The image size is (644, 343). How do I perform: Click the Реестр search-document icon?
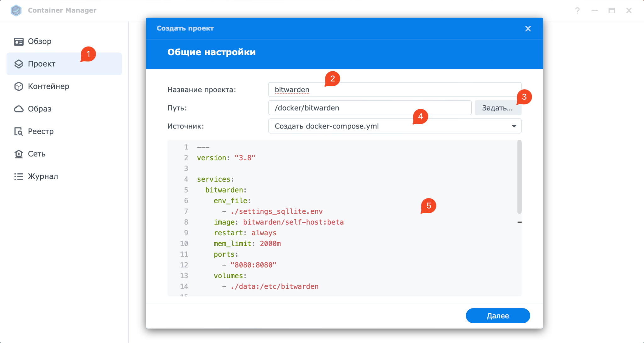(19, 131)
